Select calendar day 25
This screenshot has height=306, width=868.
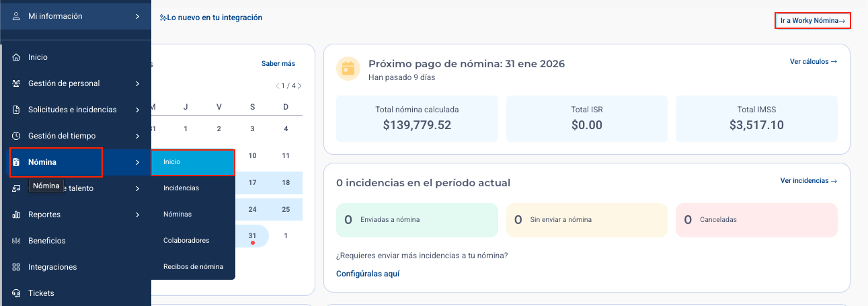point(286,209)
